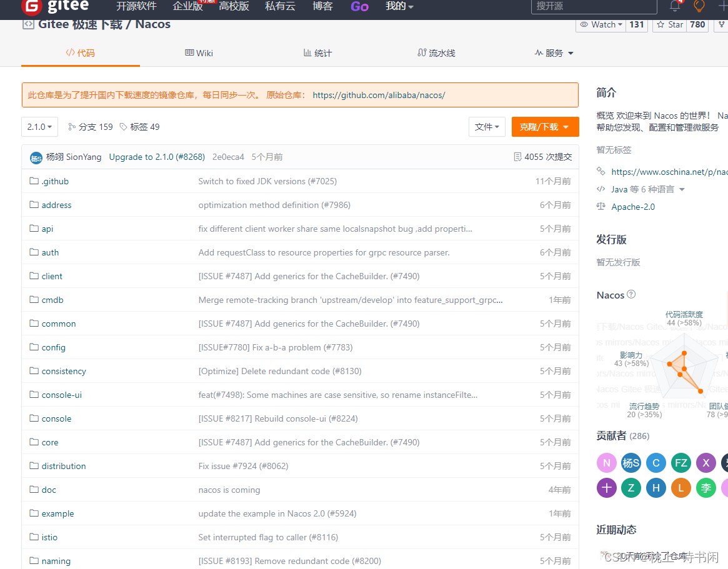Open the distribution folder icon

pyautogui.click(x=34, y=465)
